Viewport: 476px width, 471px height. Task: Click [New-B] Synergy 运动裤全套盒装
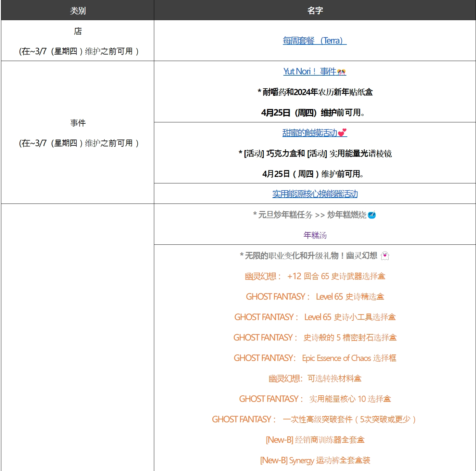[x=315, y=460]
